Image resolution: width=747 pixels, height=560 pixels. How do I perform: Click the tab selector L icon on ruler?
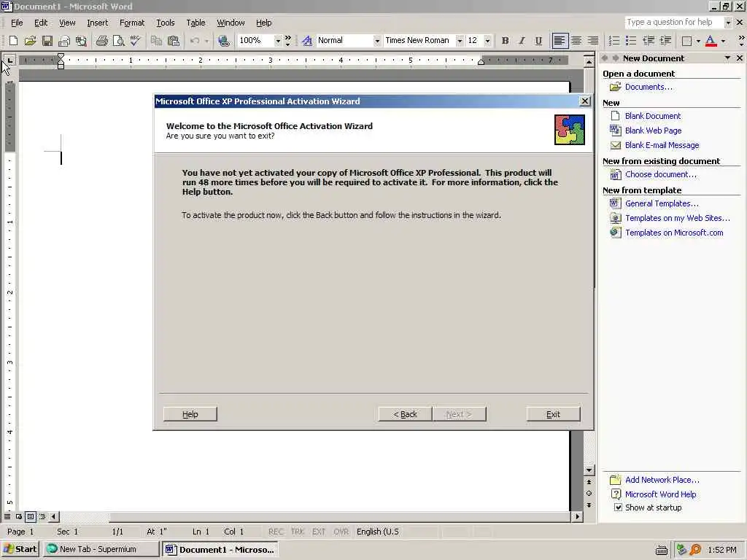pos(9,60)
